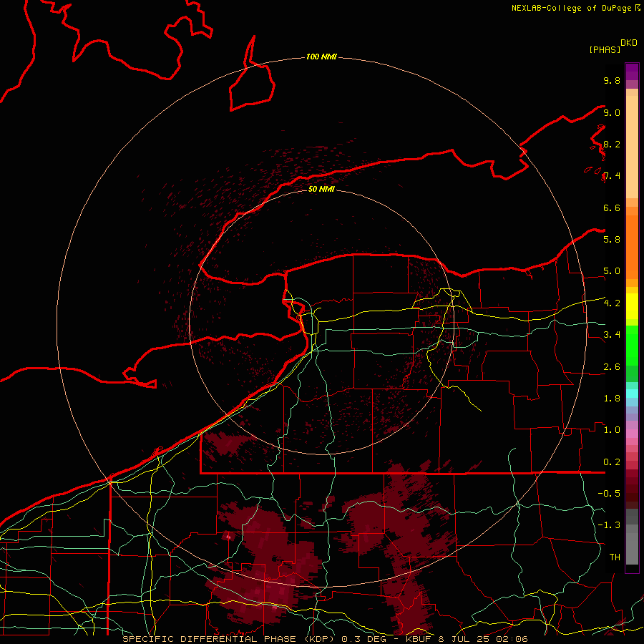
Task: Click the DKD product label
Action: click(629, 43)
